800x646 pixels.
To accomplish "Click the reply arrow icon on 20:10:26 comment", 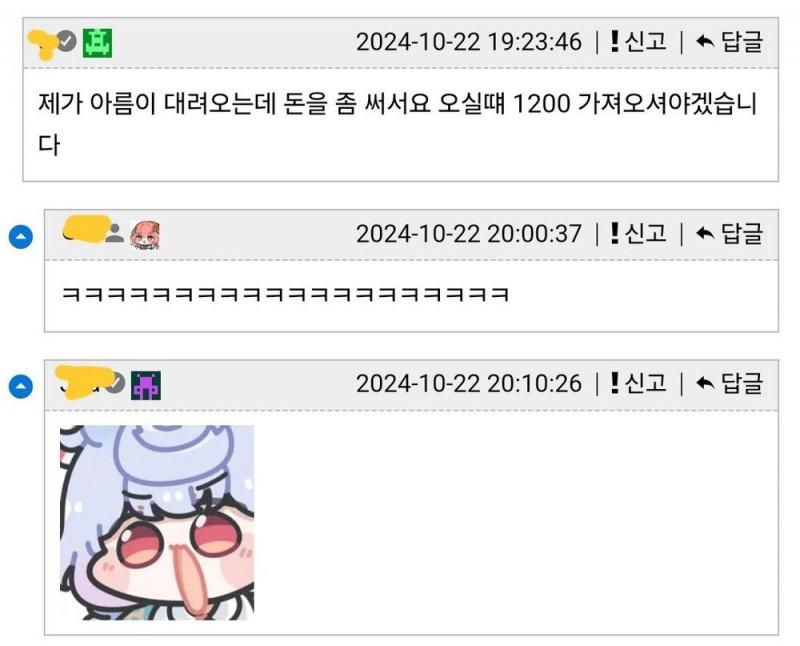I will (x=705, y=383).
